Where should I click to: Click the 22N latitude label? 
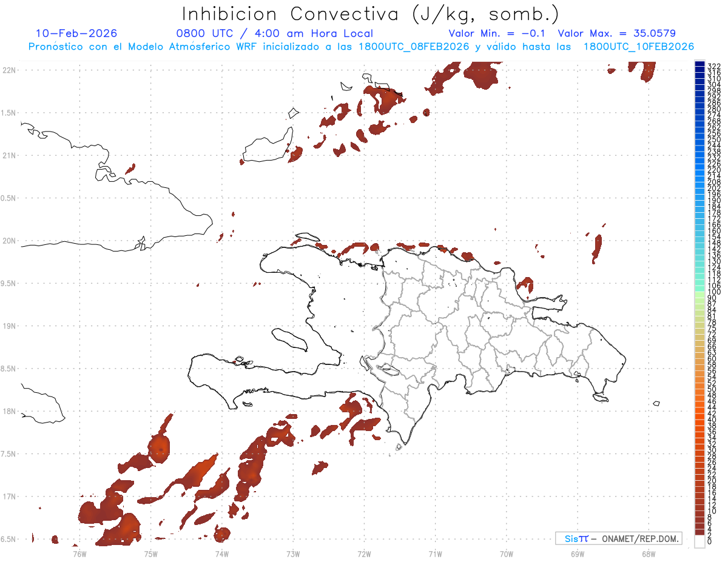point(9,70)
